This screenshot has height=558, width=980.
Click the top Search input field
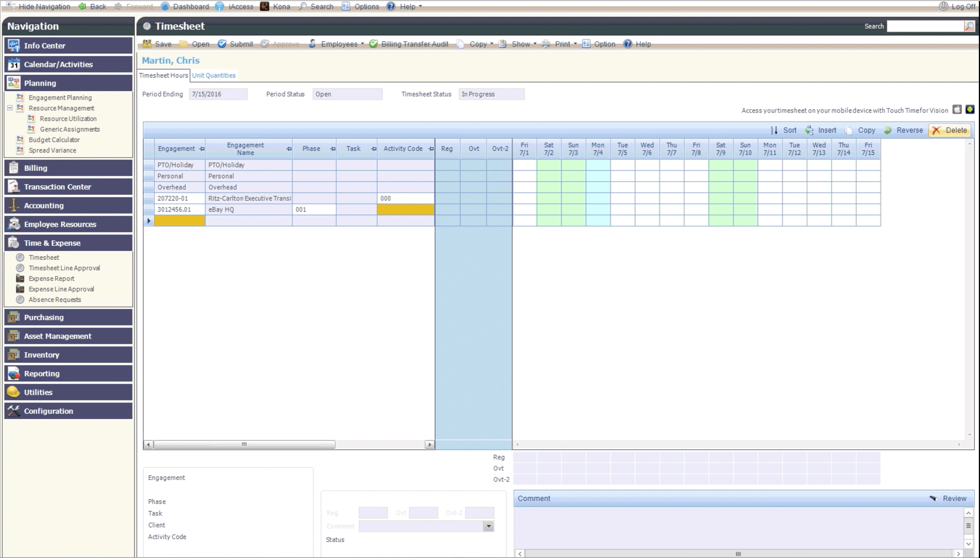click(925, 26)
